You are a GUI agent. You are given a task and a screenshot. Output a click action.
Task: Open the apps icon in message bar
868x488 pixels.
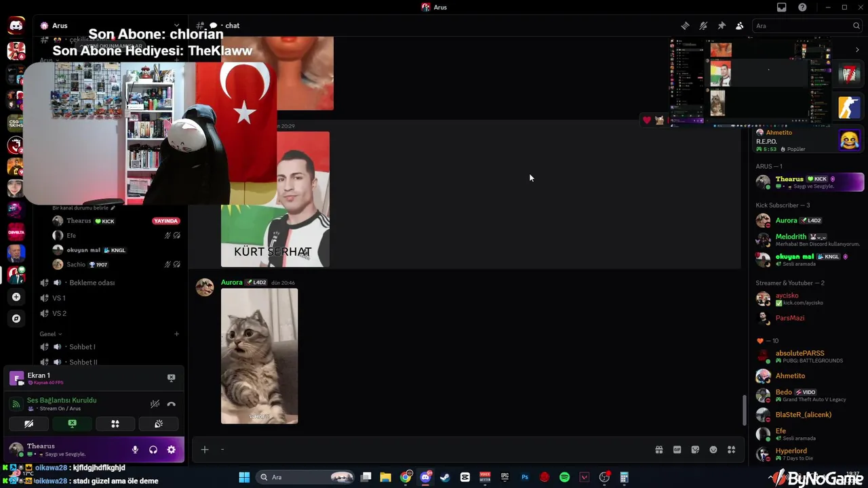click(731, 449)
